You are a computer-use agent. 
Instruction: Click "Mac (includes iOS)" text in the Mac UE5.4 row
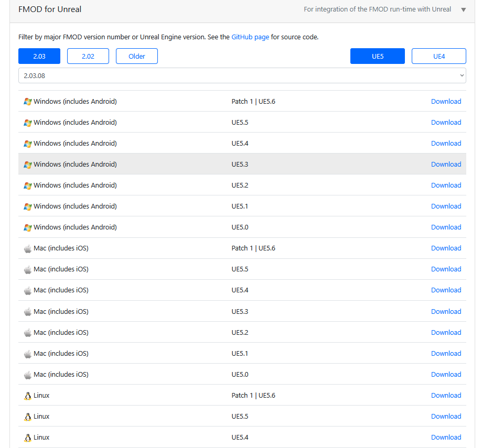(61, 290)
